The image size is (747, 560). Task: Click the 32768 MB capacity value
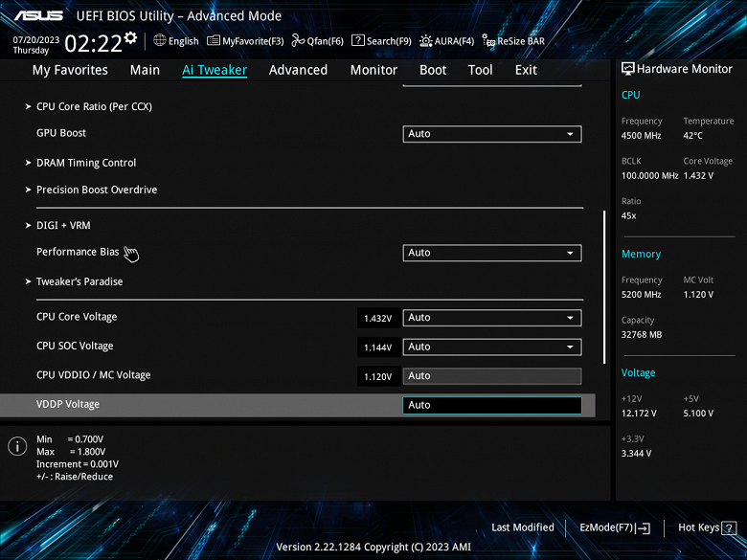pyautogui.click(x=642, y=334)
